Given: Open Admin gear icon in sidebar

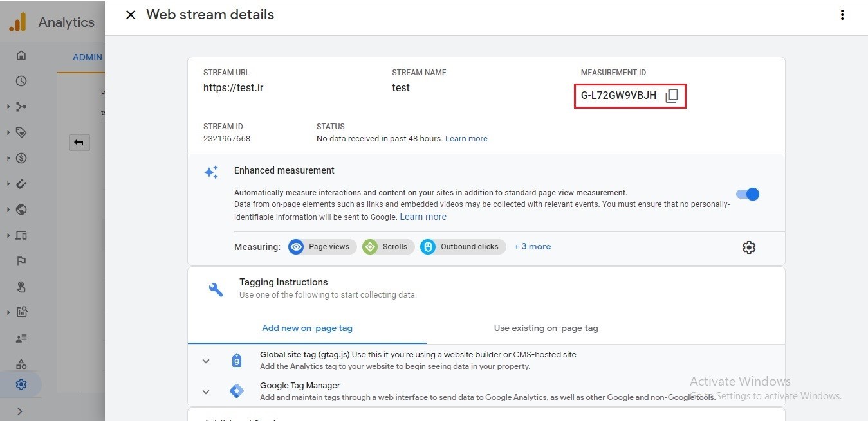Looking at the screenshot, I should point(21,384).
